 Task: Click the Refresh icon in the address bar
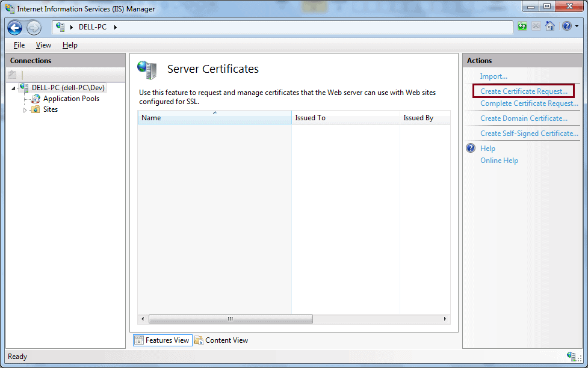click(x=522, y=26)
